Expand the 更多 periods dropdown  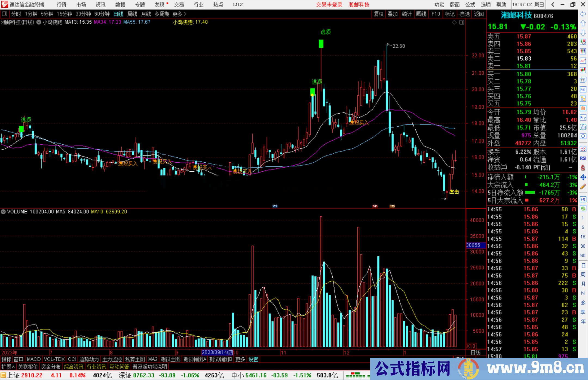click(x=179, y=14)
